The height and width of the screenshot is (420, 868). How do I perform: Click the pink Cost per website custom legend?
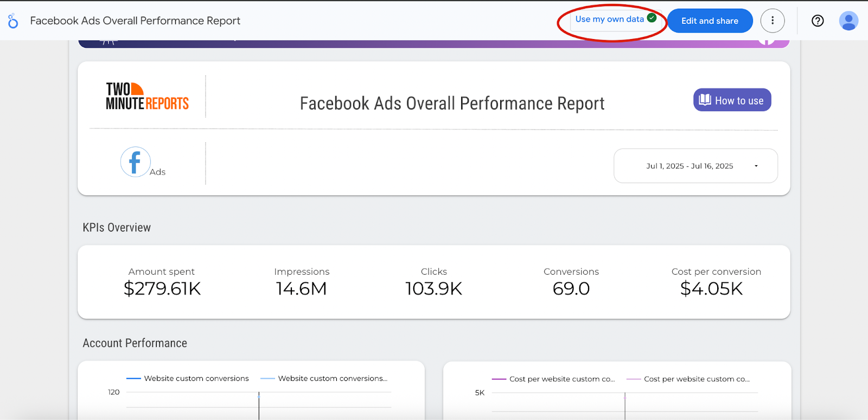tap(688, 379)
